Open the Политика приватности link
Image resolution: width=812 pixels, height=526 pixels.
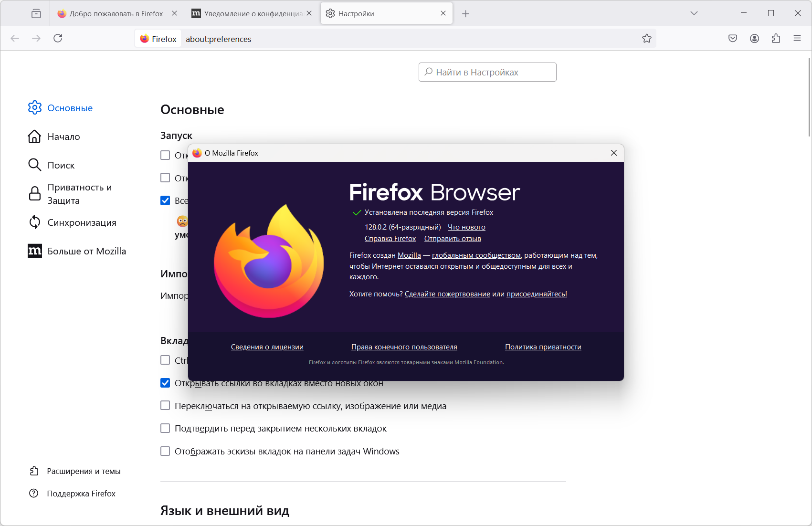tap(543, 347)
